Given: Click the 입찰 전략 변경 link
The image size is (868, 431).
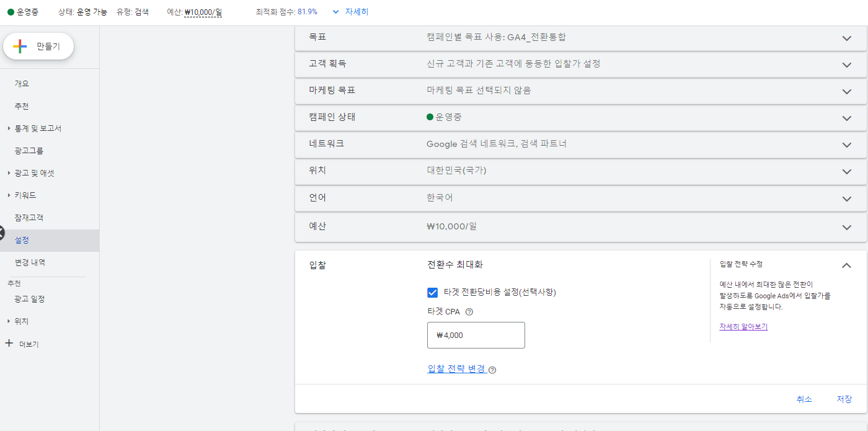Looking at the screenshot, I should 456,370.
